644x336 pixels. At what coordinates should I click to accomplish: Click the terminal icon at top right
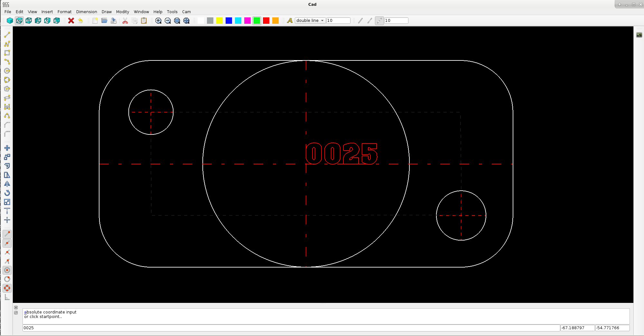pos(639,35)
